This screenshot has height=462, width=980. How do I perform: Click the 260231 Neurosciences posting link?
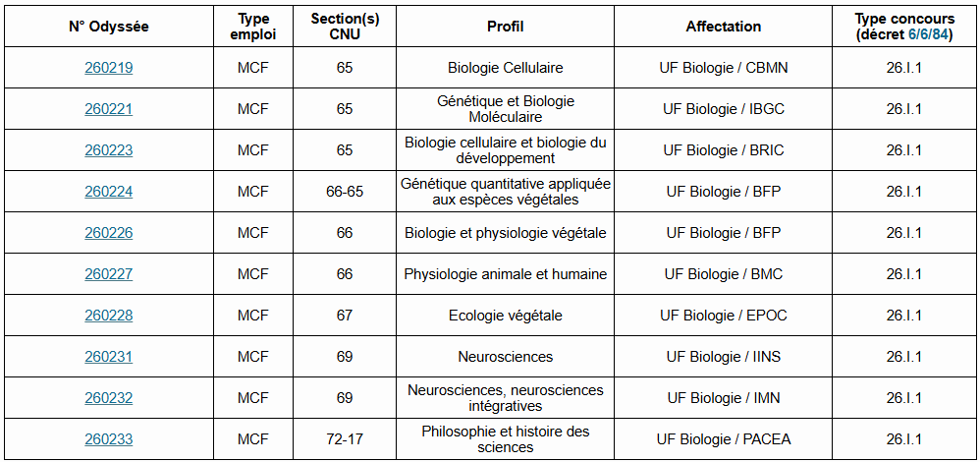click(x=108, y=357)
